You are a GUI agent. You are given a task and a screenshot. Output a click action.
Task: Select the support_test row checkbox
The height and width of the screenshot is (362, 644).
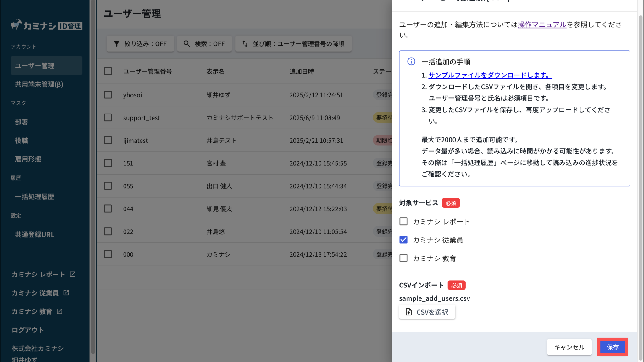(x=108, y=117)
